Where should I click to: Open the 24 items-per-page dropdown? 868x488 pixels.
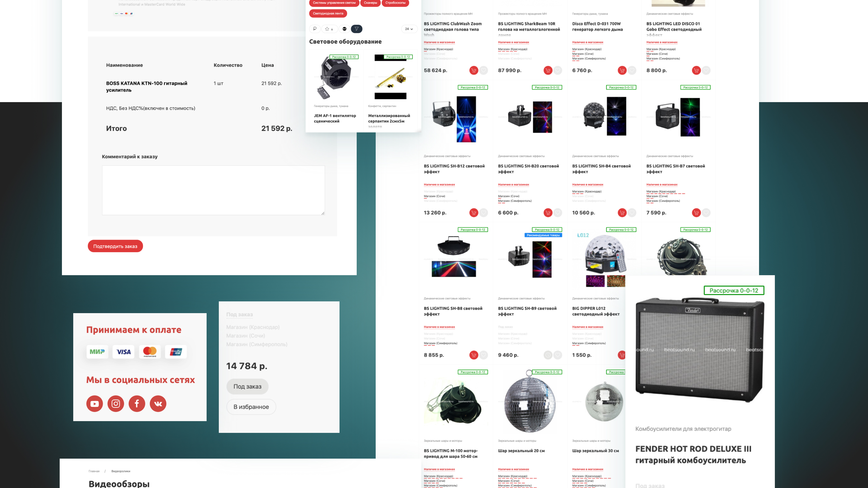click(x=409, y=29)
